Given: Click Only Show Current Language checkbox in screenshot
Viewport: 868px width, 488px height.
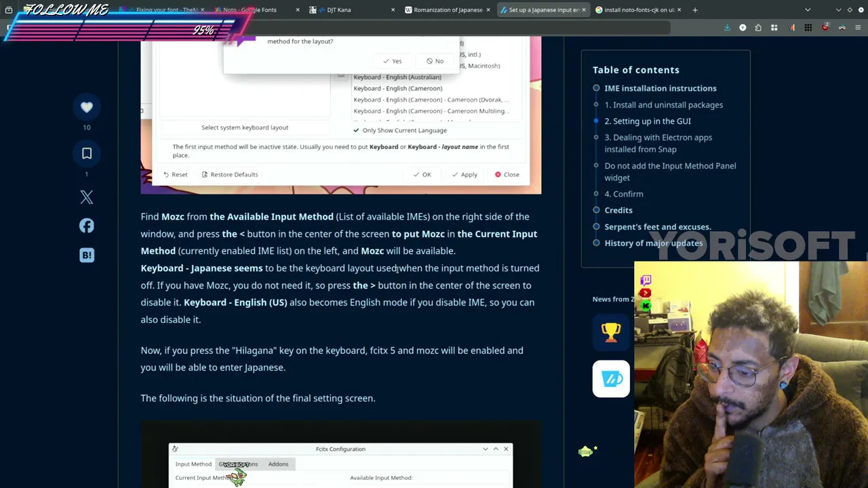Looking at the screenshot, I should click(x=400, y=130).
